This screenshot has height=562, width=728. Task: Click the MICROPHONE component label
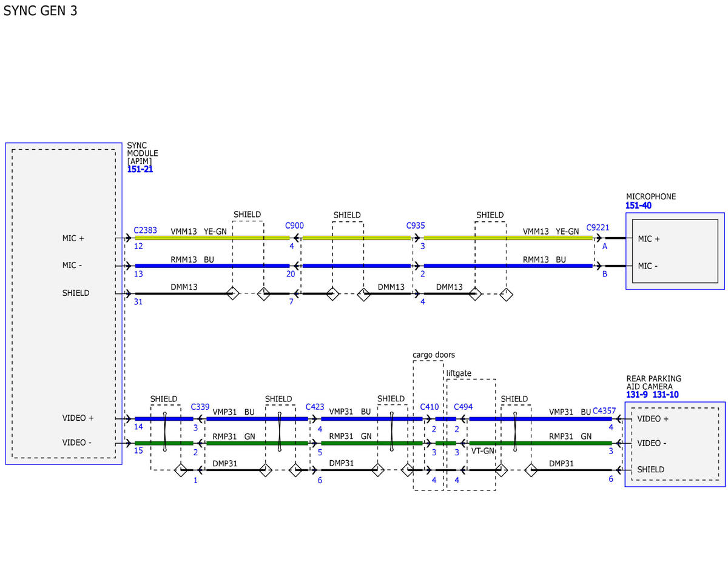[x=651, y=196]
